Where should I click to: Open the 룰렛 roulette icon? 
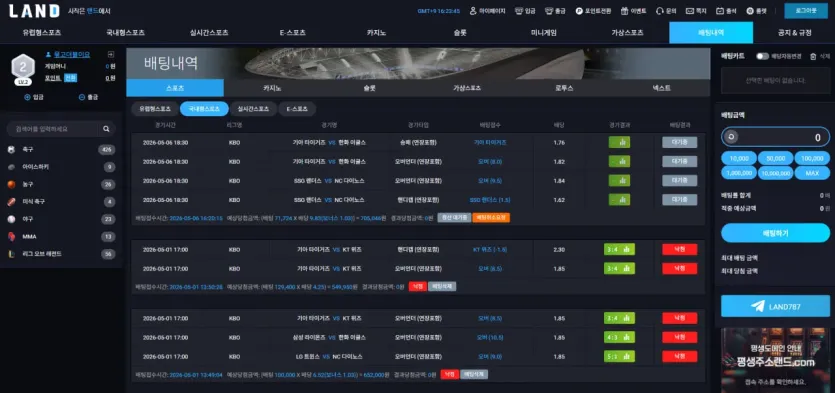tap(750, 11)
